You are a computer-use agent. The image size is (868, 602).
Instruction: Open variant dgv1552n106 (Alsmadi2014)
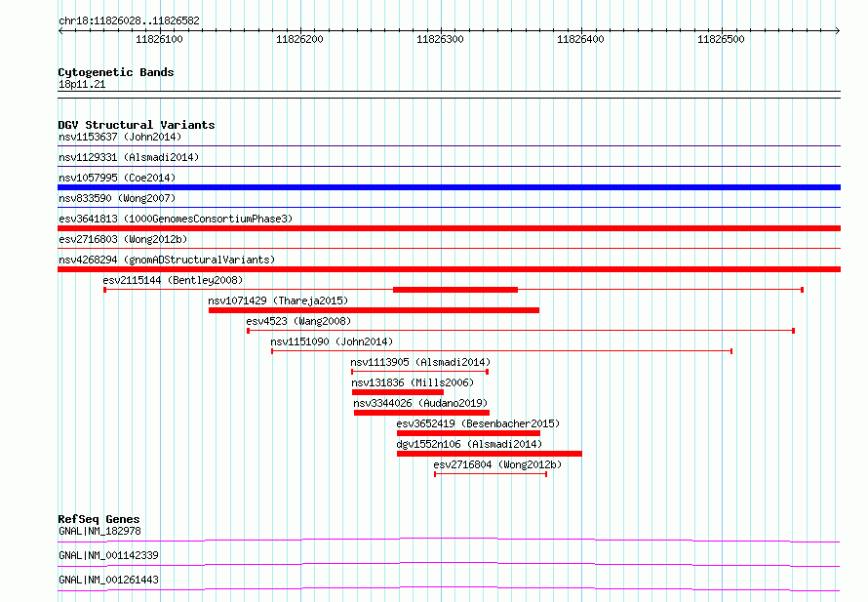[x=469, y=444]
